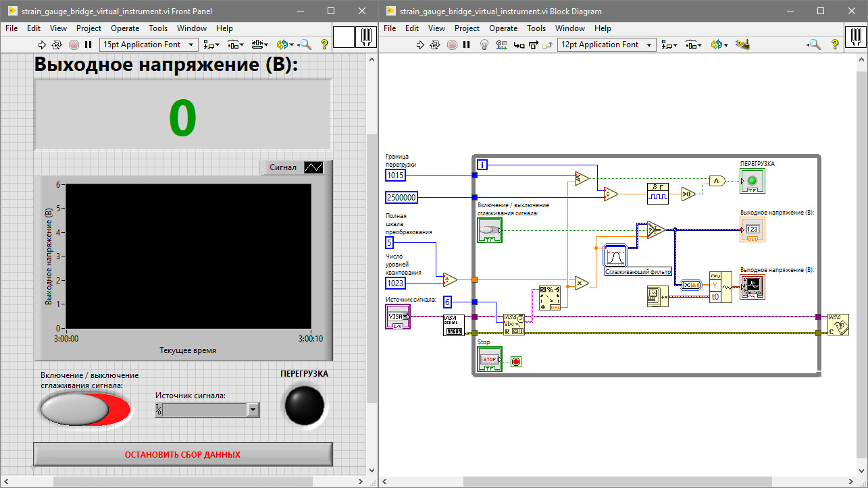Open the Operate menu in Front Panel
The height and width of the screenshot is (488, 868).
(x=125, y=28)
